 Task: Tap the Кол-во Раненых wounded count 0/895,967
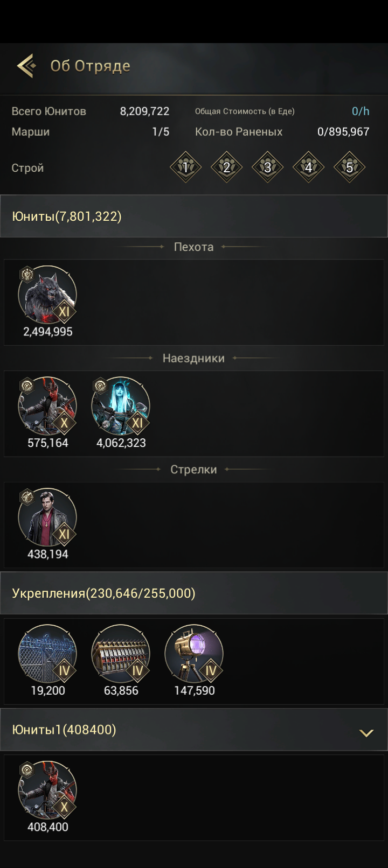[343, 131]
